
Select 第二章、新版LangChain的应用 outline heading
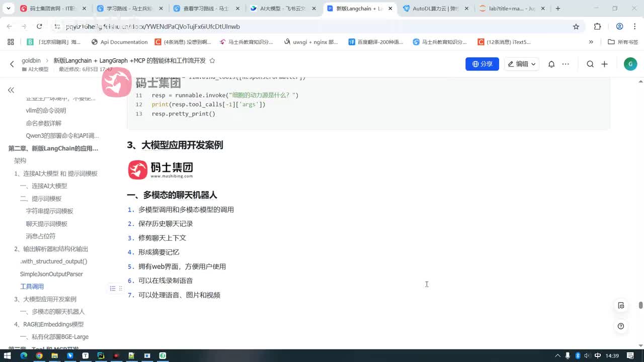(53, 148)
